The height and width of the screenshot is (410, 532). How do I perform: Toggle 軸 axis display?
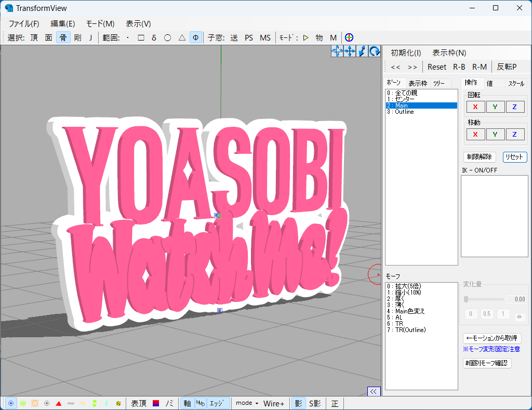187,403
